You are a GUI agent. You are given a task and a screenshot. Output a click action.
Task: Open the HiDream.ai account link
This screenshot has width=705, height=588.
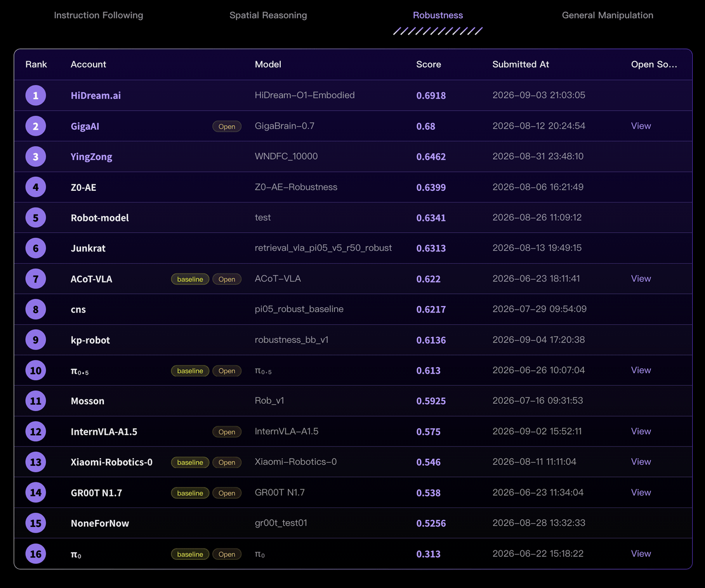96,95
